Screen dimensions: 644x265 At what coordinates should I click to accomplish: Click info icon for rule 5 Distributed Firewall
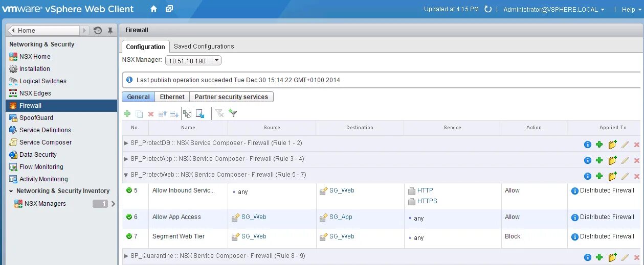point(575,190)
